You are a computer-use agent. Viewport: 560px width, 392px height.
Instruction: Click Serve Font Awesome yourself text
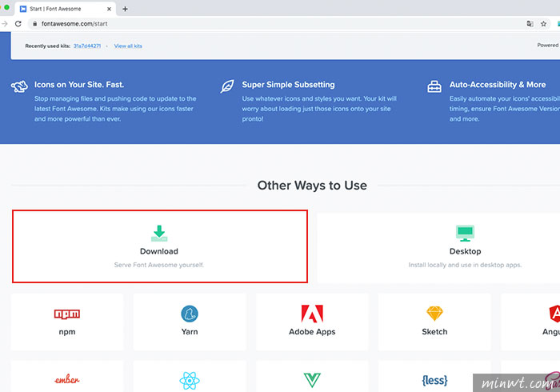(x=159, y=265)
